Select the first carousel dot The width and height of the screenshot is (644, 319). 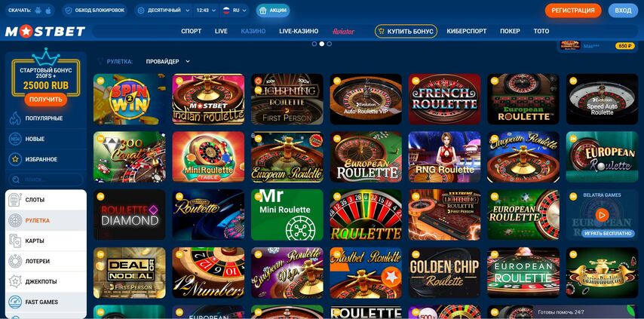(314, 44)
